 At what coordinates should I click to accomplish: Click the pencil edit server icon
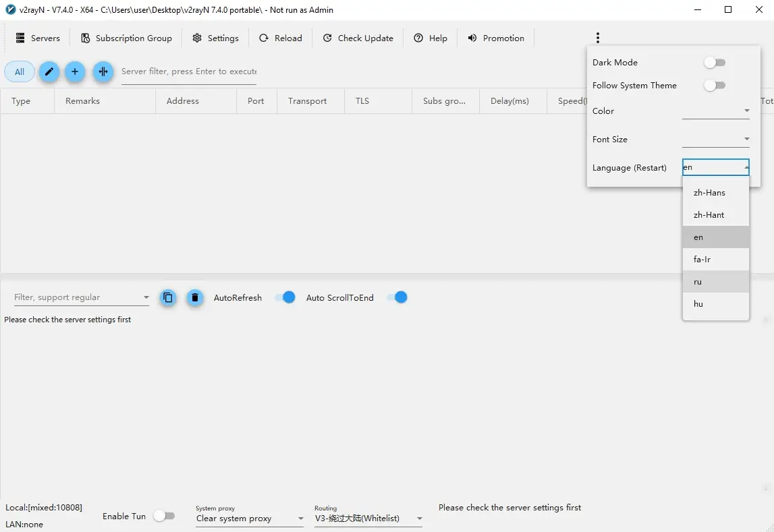(x=49, y=71)
